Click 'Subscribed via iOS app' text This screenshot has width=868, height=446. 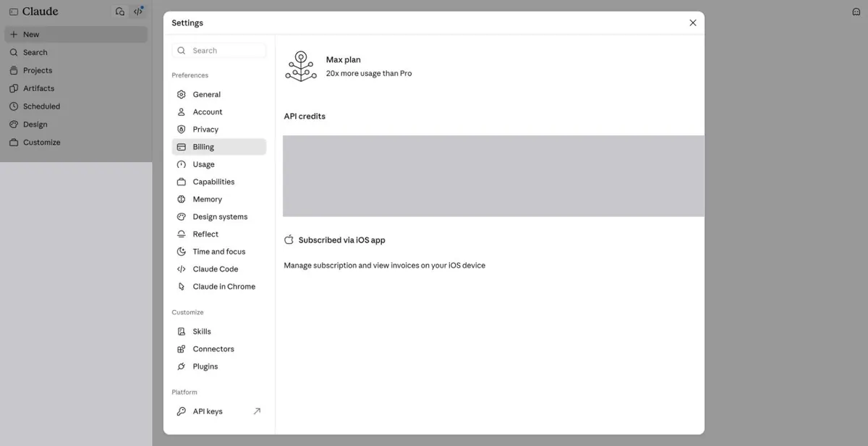[342, 240]
